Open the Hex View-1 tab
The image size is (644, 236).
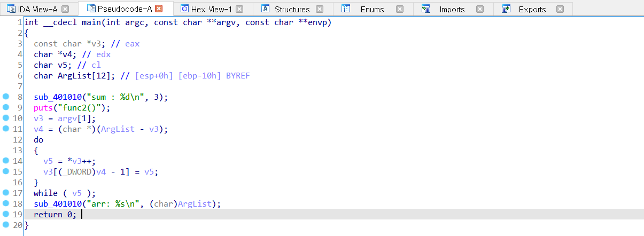coord(212,9)
